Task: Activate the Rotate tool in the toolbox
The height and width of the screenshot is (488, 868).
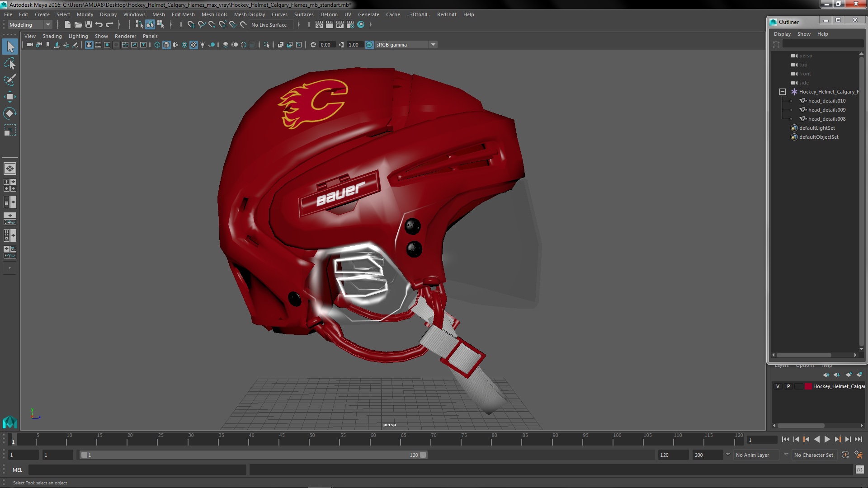Action: click(x=10, y=113)
